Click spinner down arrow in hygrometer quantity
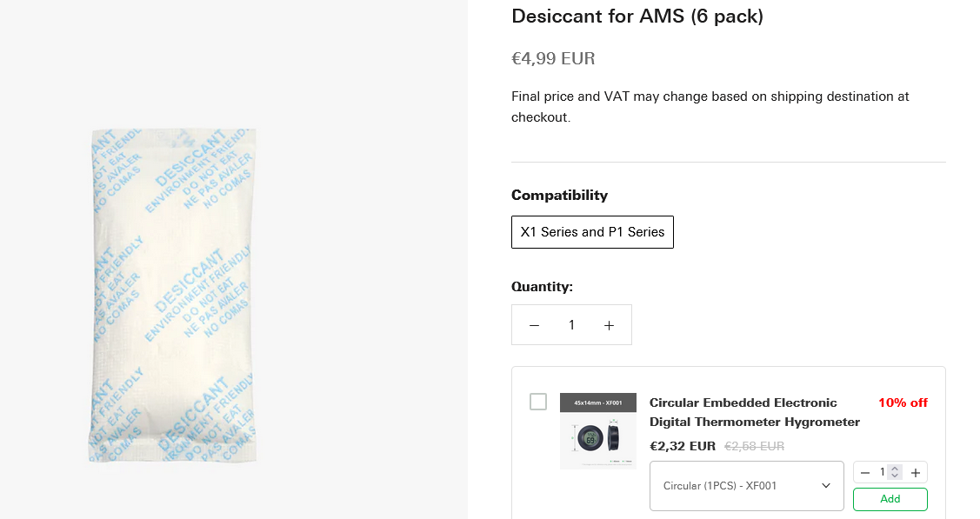Viewport: 980px width, 519px height. click(895, 476)
